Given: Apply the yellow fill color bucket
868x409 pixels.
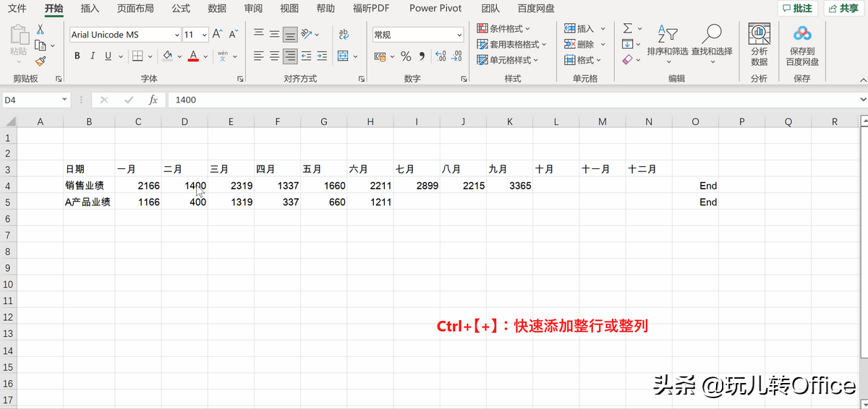Looking at the screenshot, I should pos(168,56).
